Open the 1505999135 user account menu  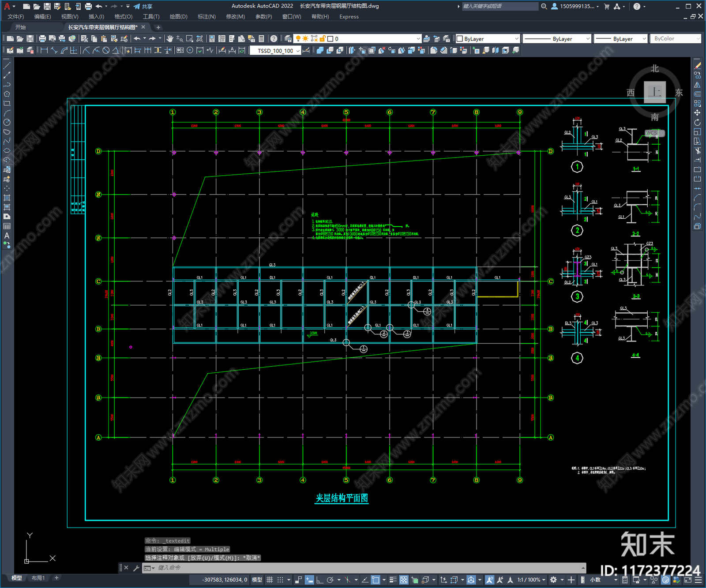575,6
